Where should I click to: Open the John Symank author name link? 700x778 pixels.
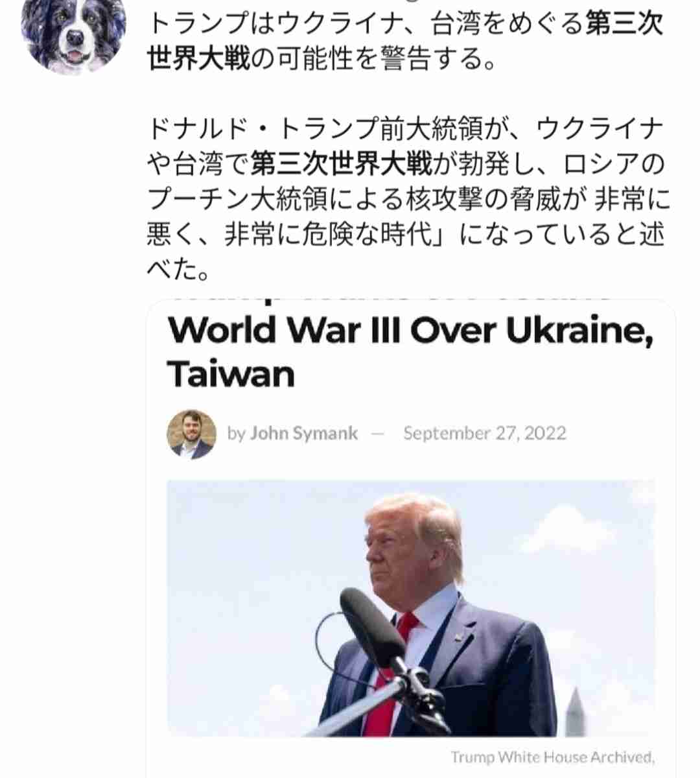pos(303,434)
